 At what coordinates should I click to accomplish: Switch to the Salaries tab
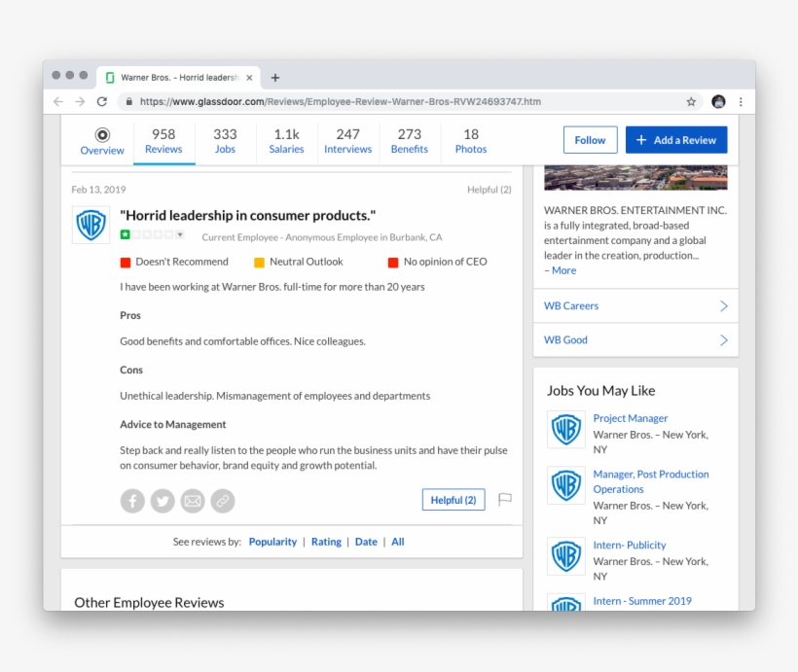point(286,141)
